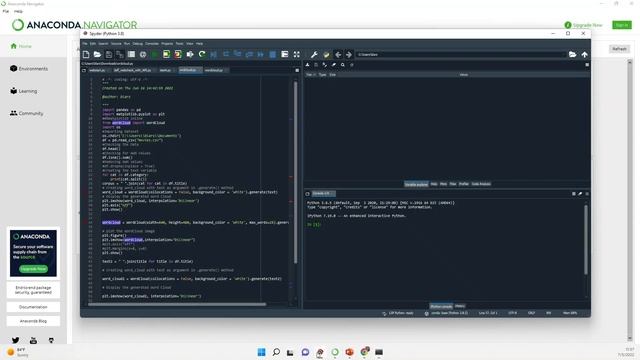Viewport: 640px width, 360px height.
Task: Import data icon in variable explorer
Action: (x=307, y=64)
